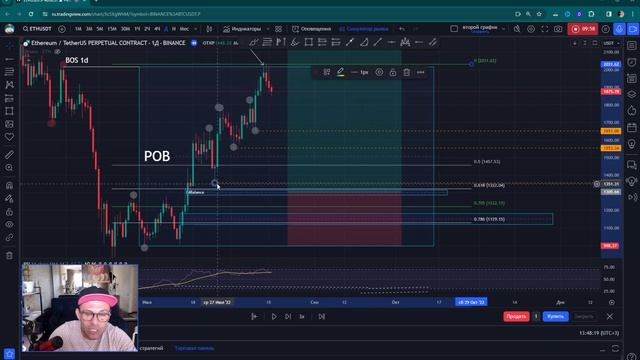Open the alerts clock panel icon
Viewport: 640px width, 360px height.
(632, 62)
